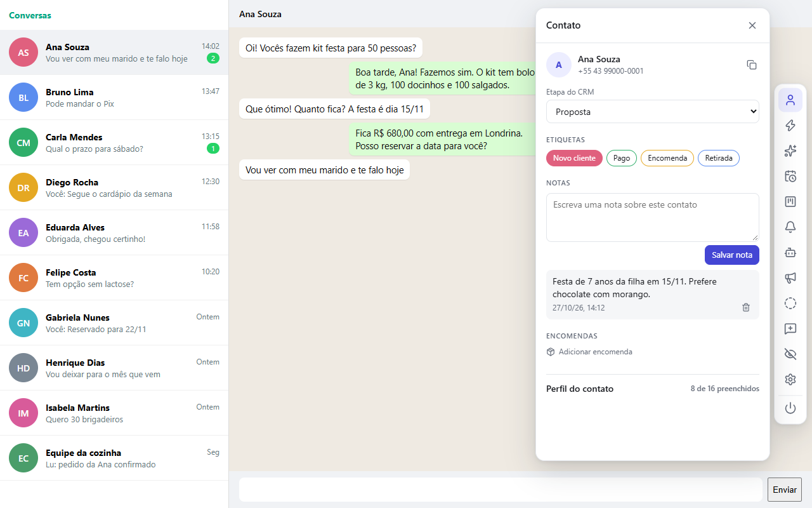This screenshot has height=508, width=812.
Task: Click the message input field
Action: click(501, 490)
